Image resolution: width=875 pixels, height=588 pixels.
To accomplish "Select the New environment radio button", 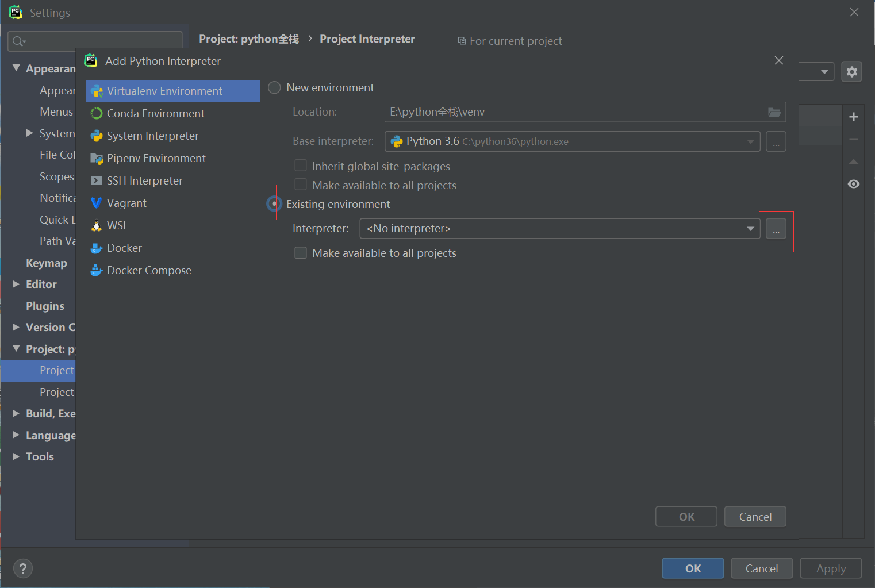I will (x=275, y=87).
